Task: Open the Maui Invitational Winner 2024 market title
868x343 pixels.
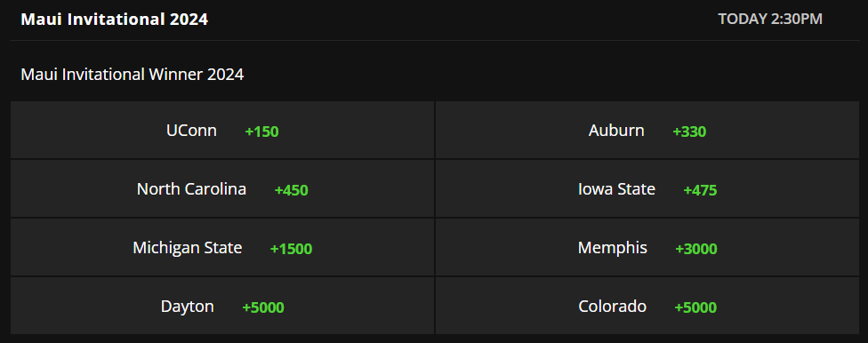Action: [133, 74]
